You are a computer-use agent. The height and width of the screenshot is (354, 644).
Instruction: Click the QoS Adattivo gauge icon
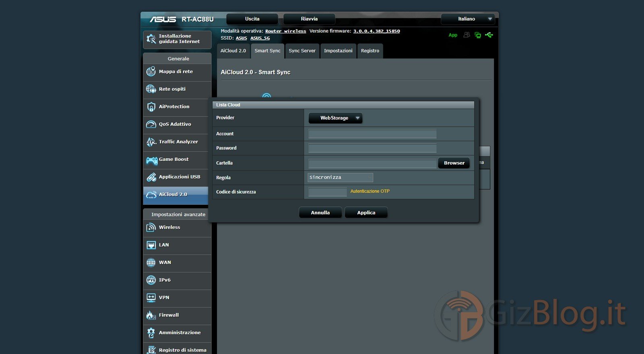pos(151,124)
